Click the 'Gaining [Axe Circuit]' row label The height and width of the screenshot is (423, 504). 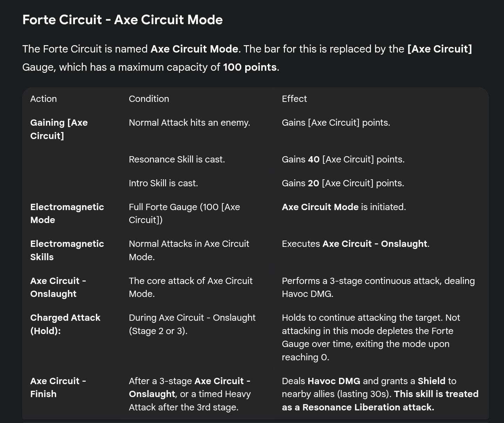(59, 129)
